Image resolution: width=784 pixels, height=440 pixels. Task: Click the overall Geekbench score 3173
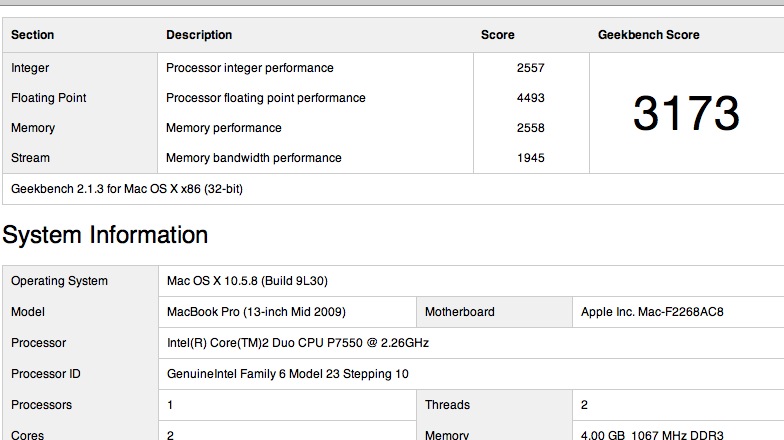[x=686, y=114]
